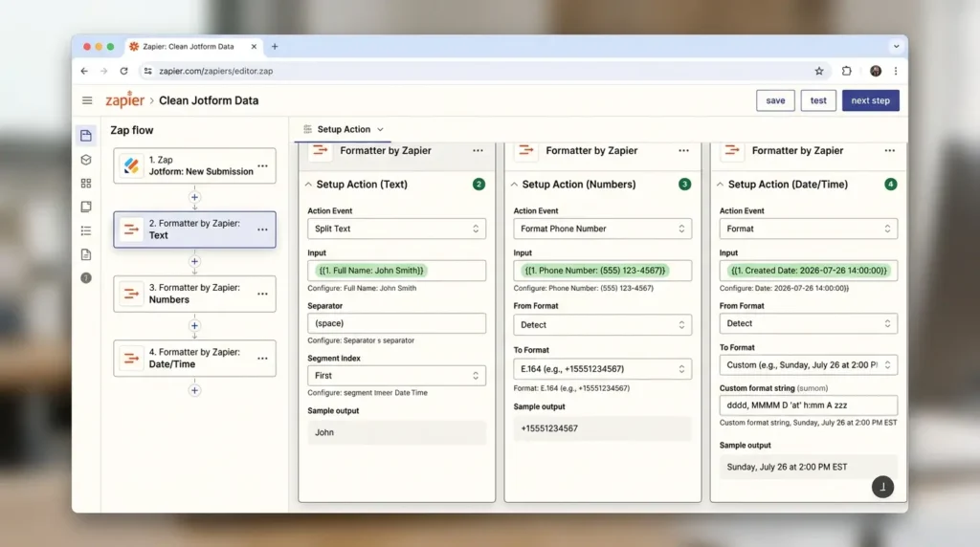980x547 pixels.
Task: Click the Custom format string field
Action: coord(808,405)
